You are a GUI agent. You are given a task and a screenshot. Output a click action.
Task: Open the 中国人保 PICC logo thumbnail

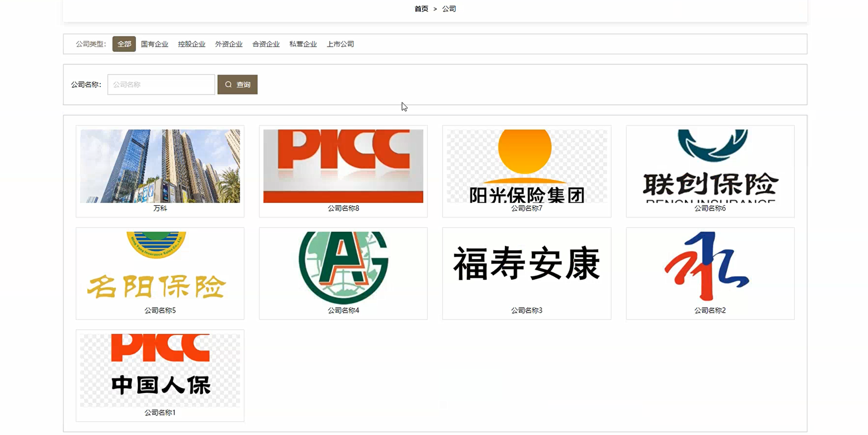160,370
